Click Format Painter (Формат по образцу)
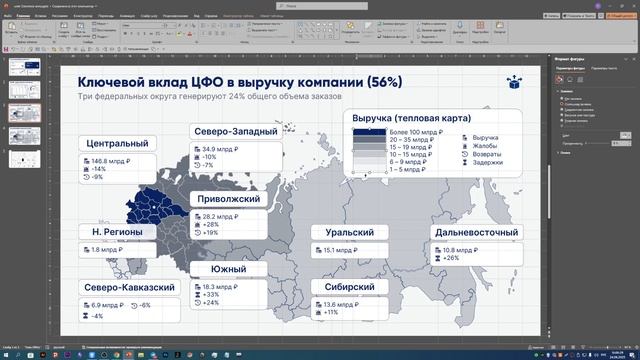This screenshot has height=360, width=640. click(36, 37)
